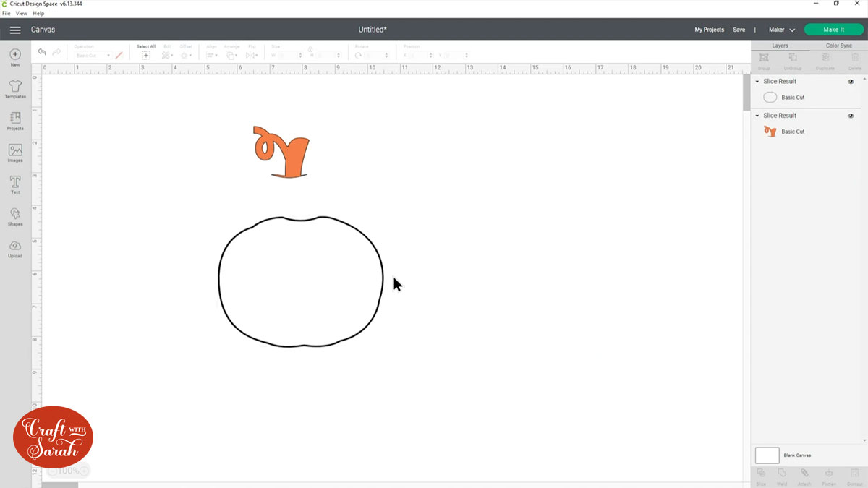Click the operation line color swatch
The width and height of the screenshot is (868, 488).
[x=119, y=56]
